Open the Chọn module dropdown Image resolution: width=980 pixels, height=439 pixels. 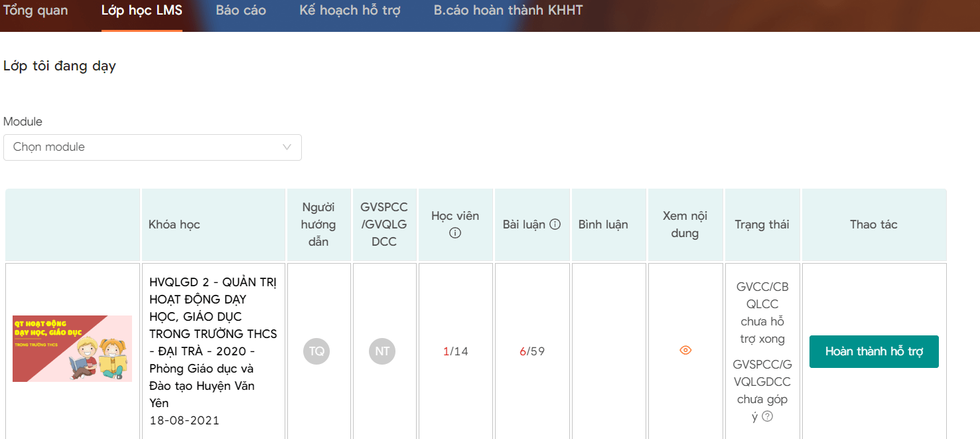coord(152,147)
